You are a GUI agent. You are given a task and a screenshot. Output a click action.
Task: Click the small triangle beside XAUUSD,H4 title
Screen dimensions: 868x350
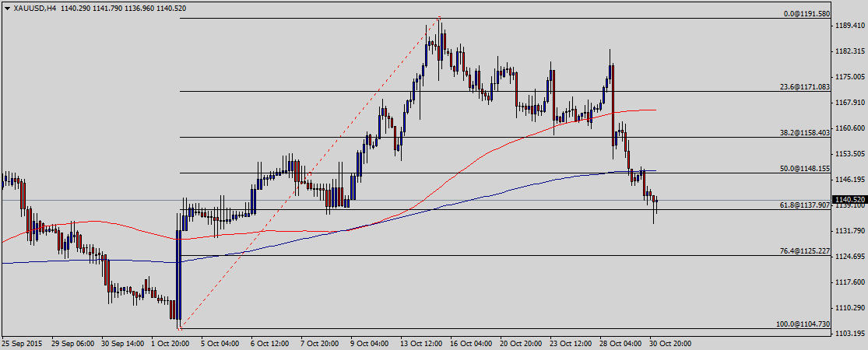pos(6,8)
